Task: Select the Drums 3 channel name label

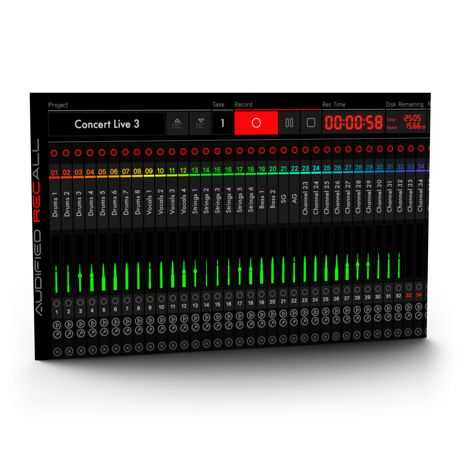Action: [x=79, y=203]
